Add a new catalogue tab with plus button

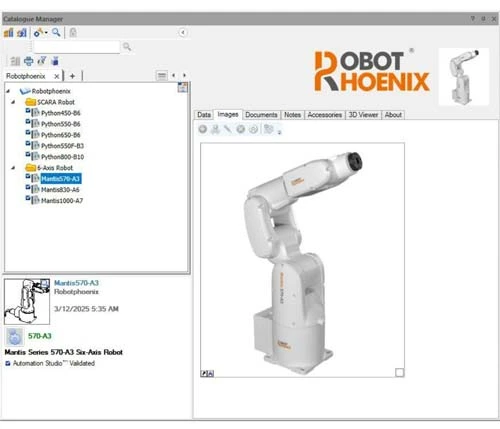coord(72,76)
